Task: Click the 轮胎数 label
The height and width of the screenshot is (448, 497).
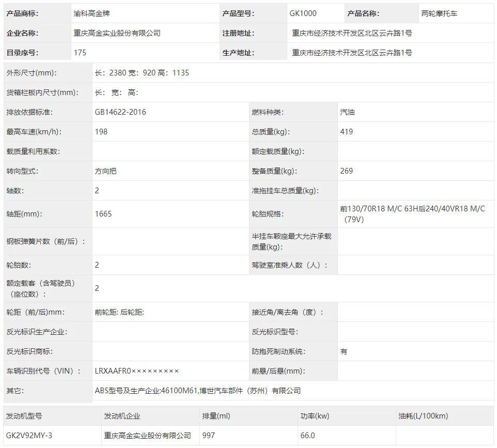Action: [x=19, y=265]
